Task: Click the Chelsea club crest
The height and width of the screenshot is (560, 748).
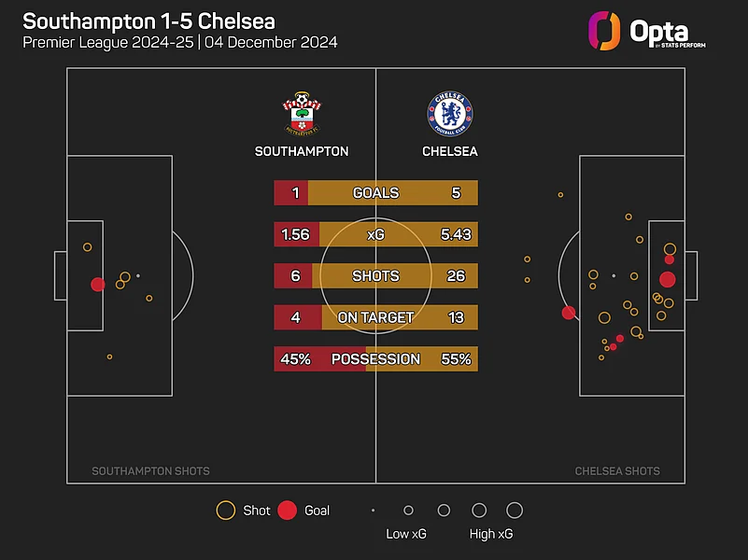Action: 449,114
